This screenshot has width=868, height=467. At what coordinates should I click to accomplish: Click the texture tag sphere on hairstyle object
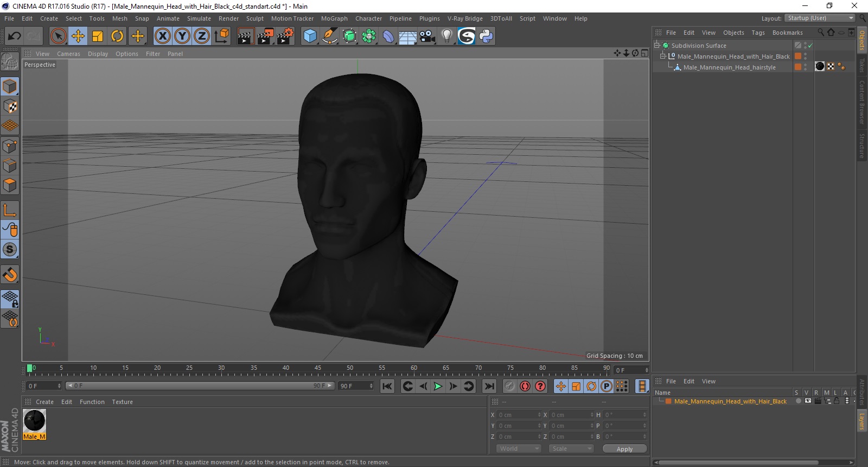(x=820, y=67)
